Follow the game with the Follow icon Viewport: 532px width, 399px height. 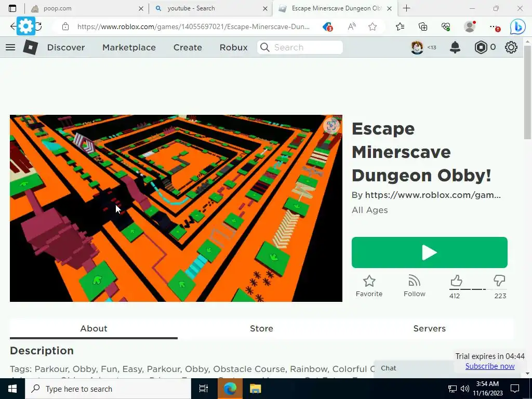tap(414, 286)
